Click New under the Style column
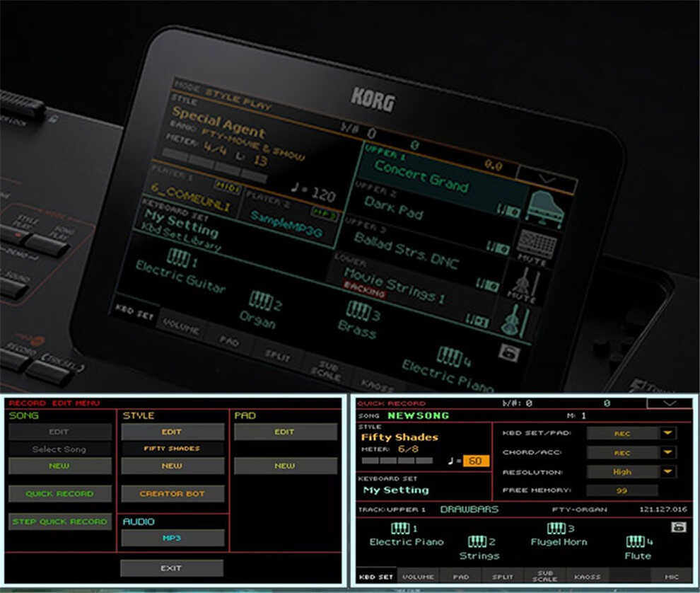 coord(173,466)
